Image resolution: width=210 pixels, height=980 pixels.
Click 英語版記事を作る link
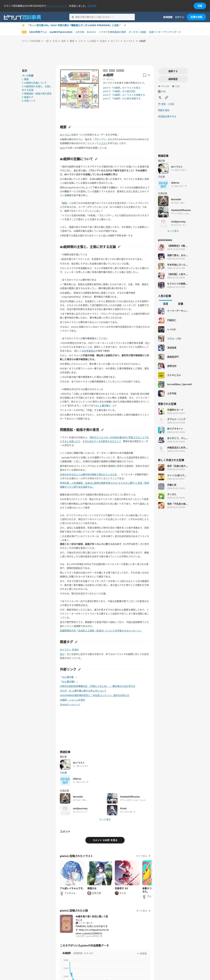[167, 116]
